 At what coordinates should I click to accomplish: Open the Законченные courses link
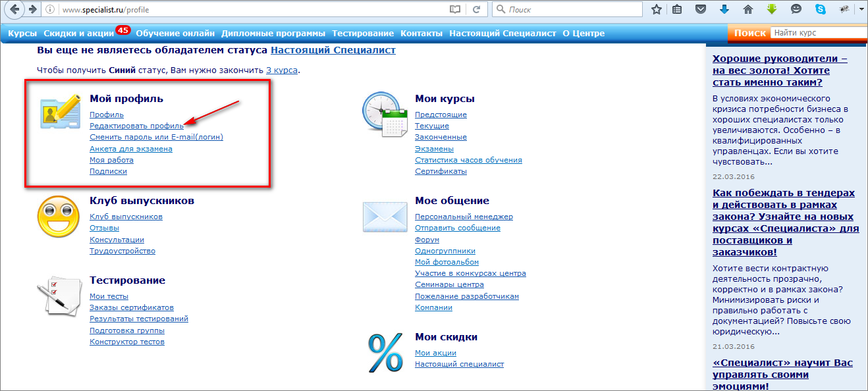click(441, 137)
